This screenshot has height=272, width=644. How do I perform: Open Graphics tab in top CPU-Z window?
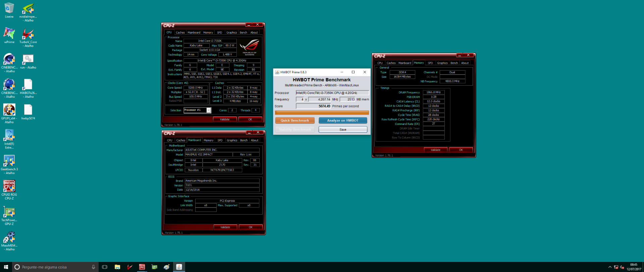pos(231,33)
